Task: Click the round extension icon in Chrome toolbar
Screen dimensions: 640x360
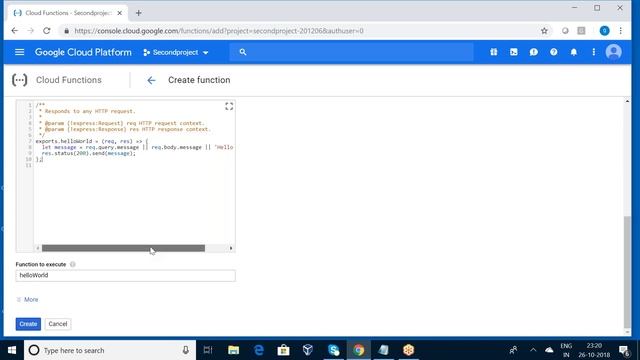Action: 565,31
